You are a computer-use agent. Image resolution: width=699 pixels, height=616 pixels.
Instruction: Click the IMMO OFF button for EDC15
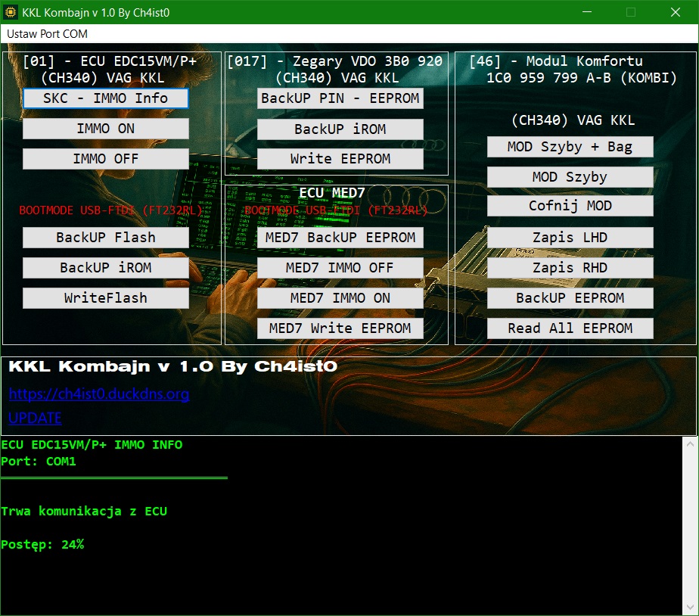pyautogui.click(x=106, y=159)
